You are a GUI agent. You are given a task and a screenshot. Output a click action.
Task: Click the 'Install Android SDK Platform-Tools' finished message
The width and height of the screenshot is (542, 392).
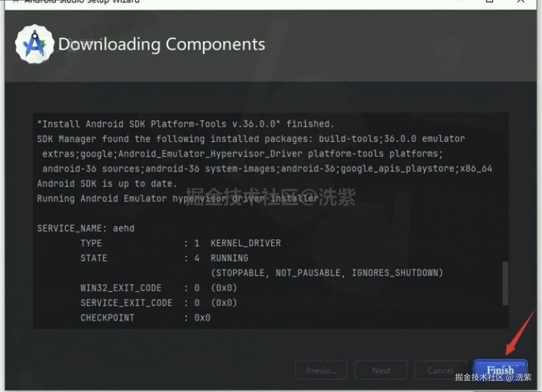pos(185,124)
